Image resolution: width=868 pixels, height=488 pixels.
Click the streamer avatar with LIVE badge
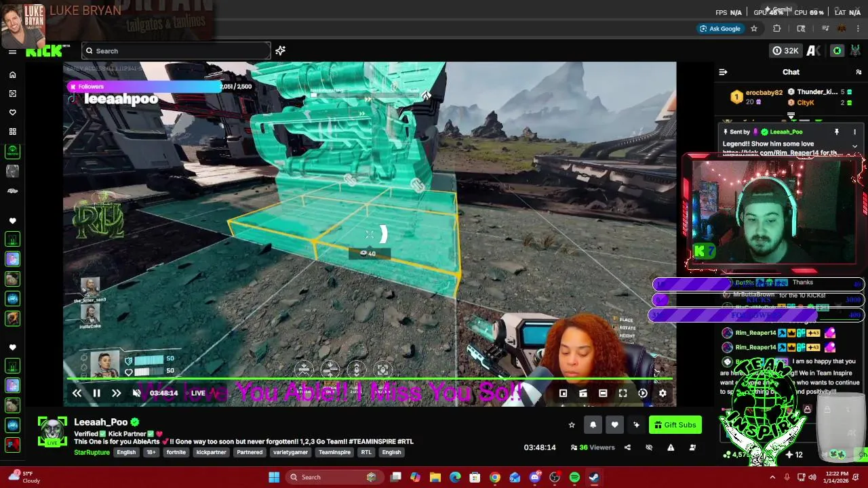click(52, 432)
